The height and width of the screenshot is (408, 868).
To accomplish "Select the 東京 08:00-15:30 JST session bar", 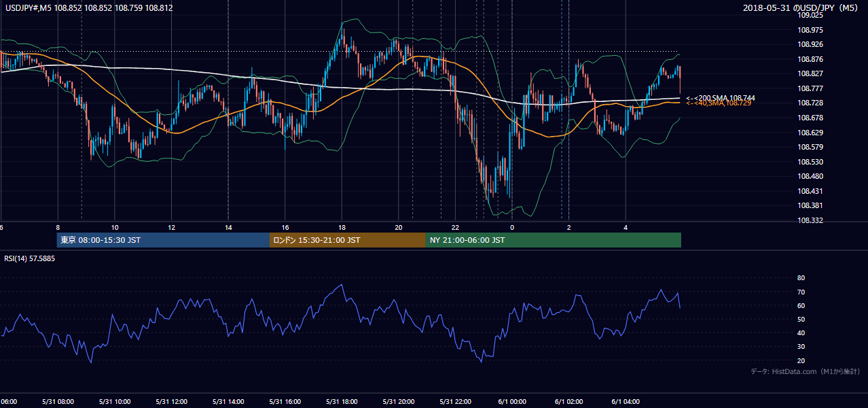I will tap(163, 240).
